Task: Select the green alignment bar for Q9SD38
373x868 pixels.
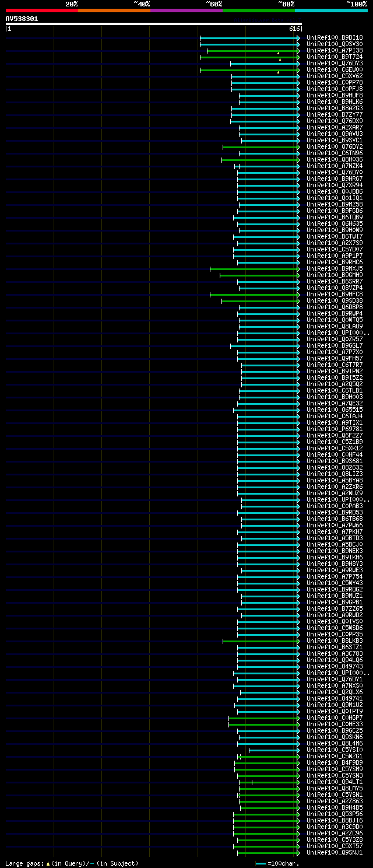Action: pyautogui.click(x=261, y=300)
